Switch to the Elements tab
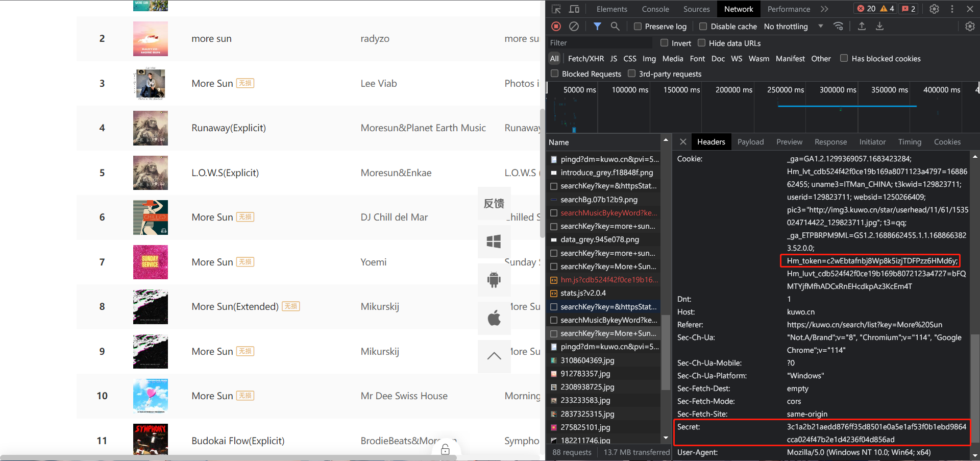Screen dimensions: 980x461 coord(611,9)
